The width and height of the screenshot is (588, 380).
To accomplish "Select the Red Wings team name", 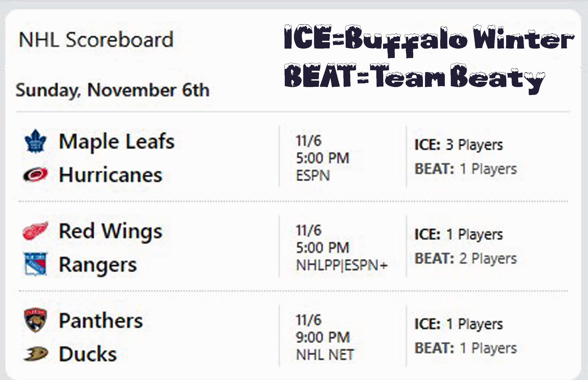I will tap(111, 231).
